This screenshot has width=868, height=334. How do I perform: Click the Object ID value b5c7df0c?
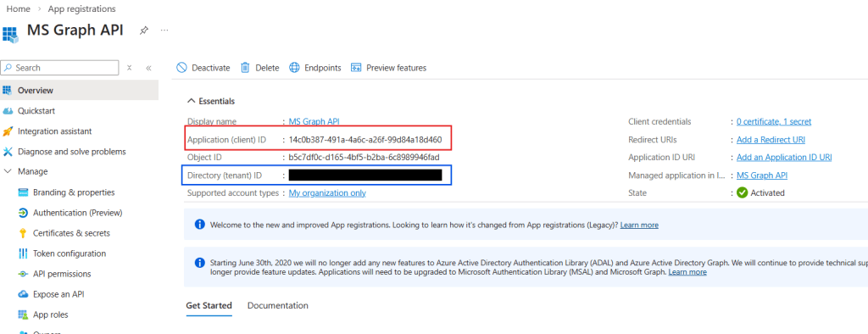click(x=364, y=158)
